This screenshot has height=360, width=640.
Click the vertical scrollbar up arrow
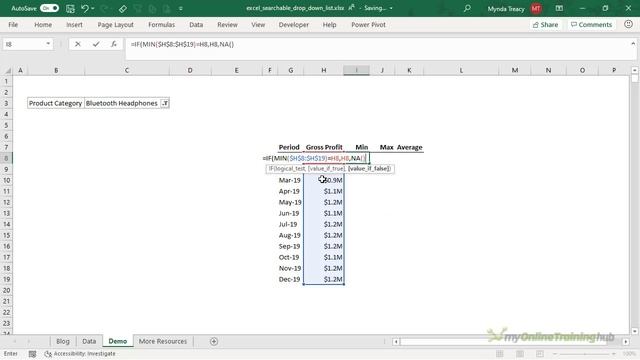[635, 70]
